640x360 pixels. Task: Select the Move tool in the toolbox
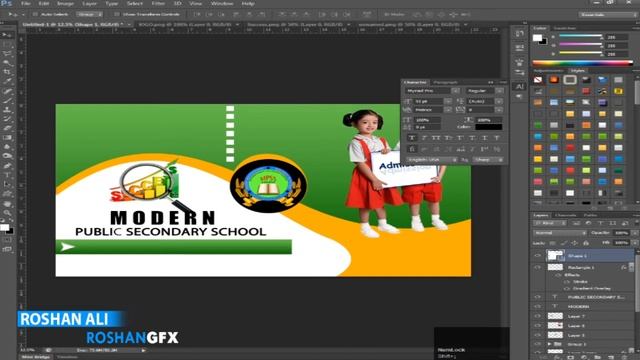tap(7, 35)
